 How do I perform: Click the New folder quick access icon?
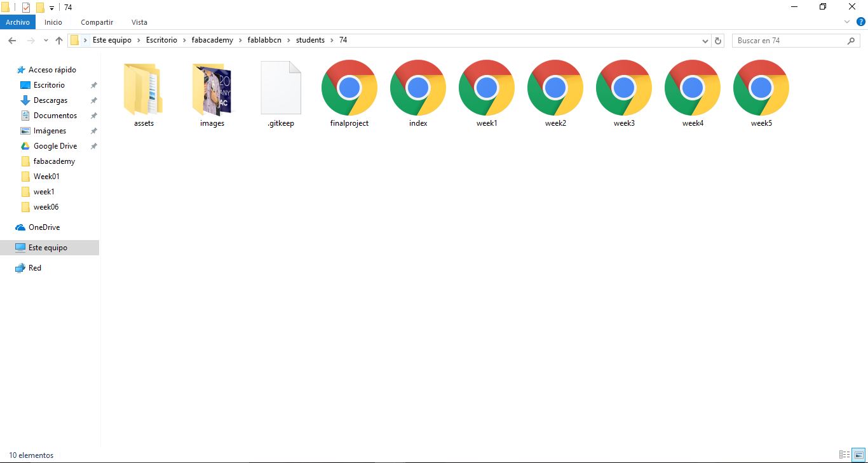pyautogui.click(x=40, y=8)
